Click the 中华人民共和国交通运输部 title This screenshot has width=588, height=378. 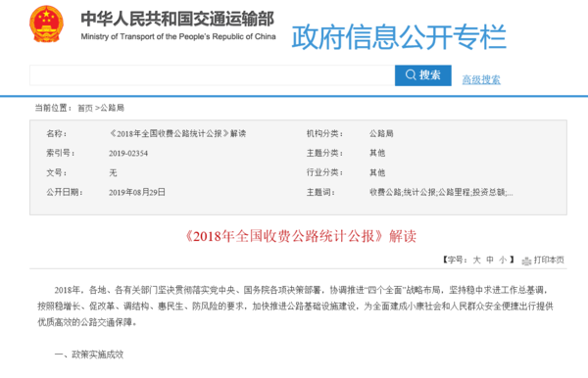click(x=177, y=19)
